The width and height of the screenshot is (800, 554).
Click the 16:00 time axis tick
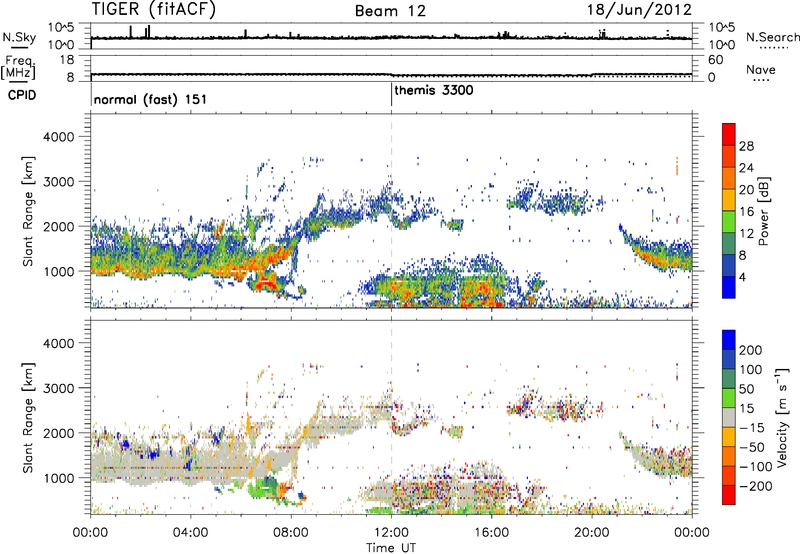491,533
